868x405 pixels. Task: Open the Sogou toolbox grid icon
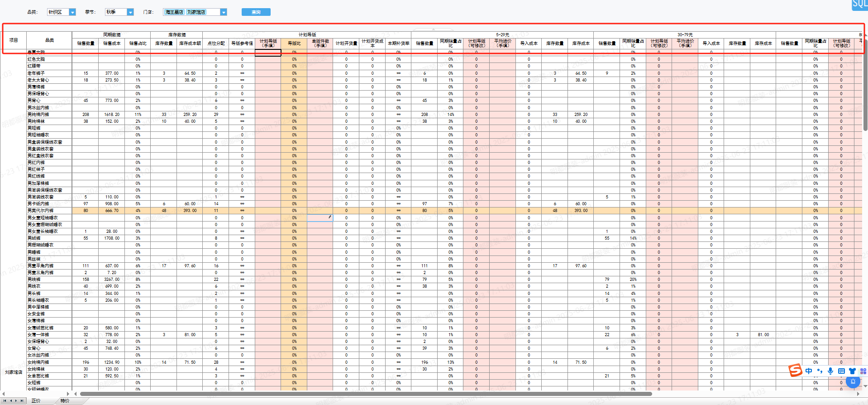click(863, 371)
